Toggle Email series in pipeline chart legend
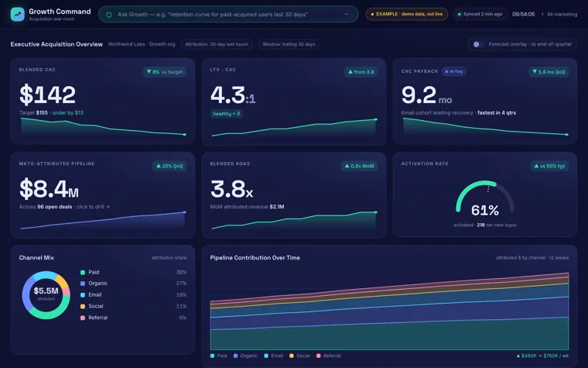588x368 pixels. pos(274,356)
